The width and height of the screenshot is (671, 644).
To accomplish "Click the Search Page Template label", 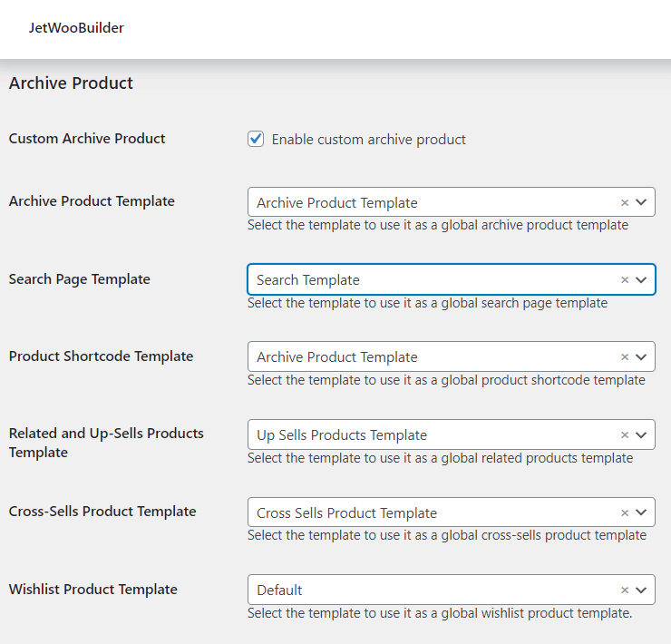I will pos(80,279).
